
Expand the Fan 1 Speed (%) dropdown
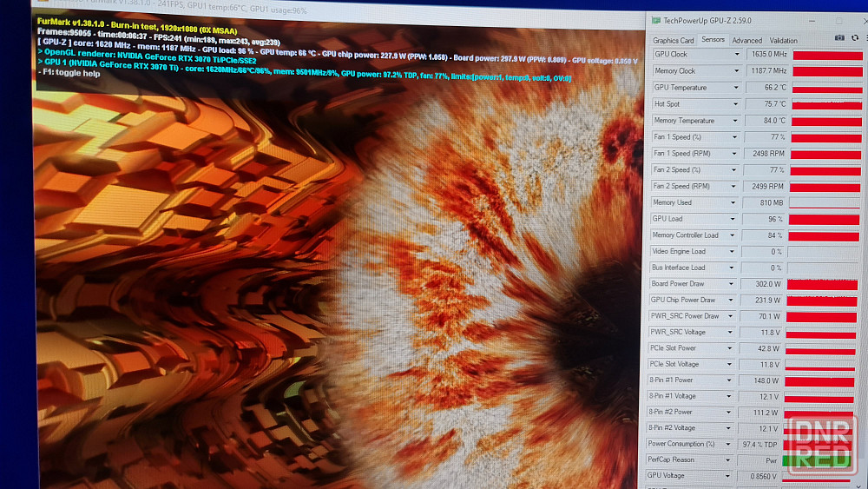tap(734, 136)
